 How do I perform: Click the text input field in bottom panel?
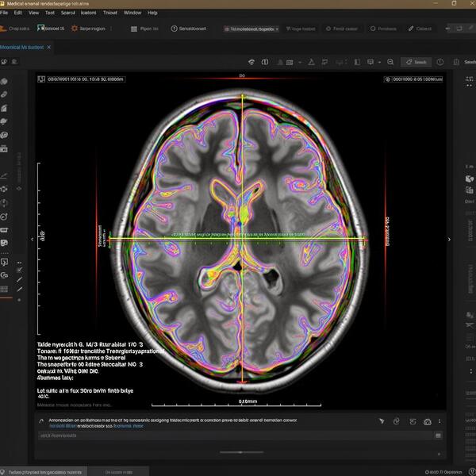click(x=236, y=436)
